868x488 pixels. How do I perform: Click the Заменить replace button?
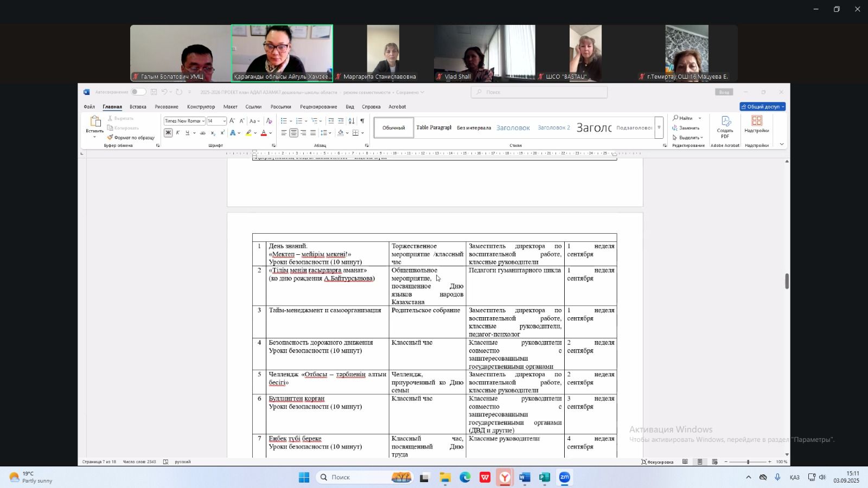click(686, 128)
